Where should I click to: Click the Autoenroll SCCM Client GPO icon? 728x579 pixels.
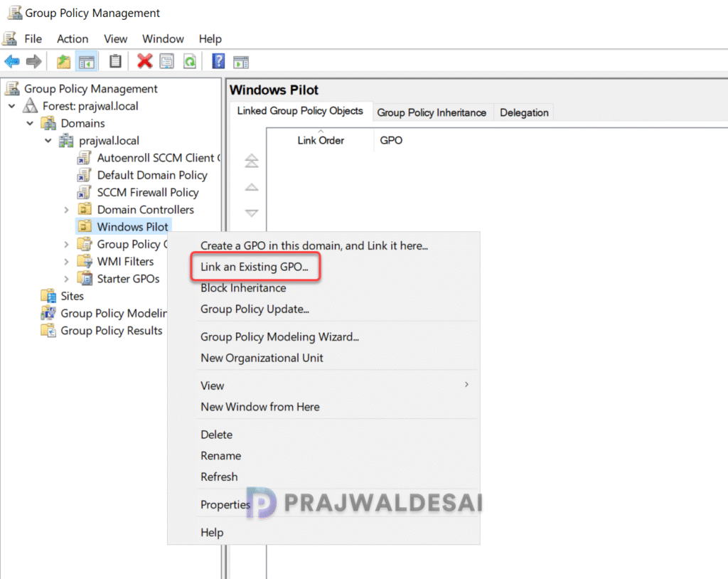[84, 157]
